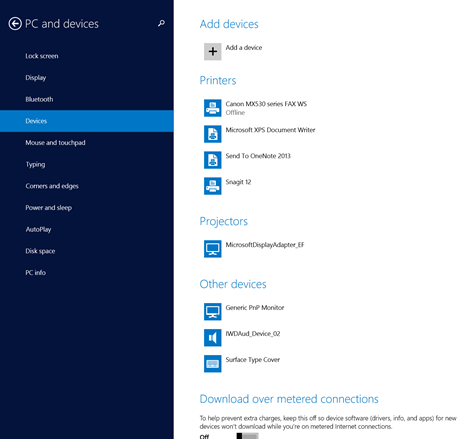Open Bluetooth settings
The height and width of the screenshot is (439, 468).
87,99
